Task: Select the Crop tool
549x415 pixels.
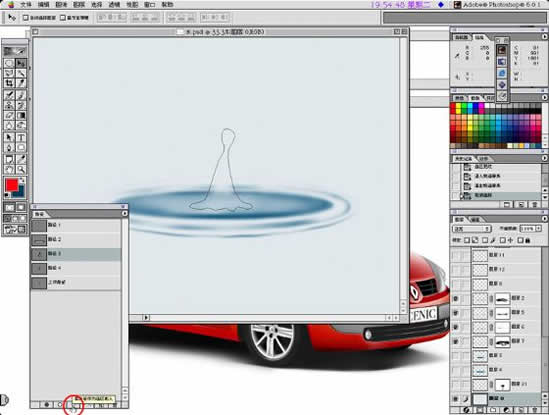Action: (x=9, y=83)
